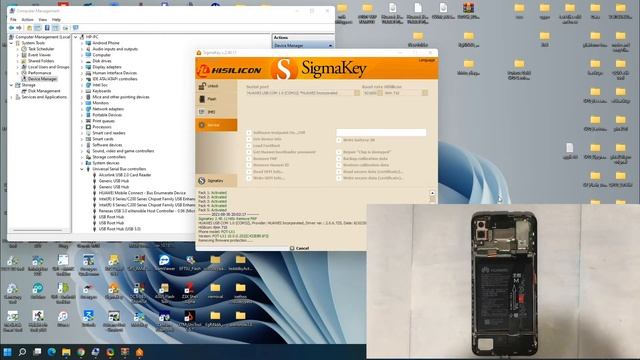
Task: Open the File menu in Computer Management
Action: click(x=13, y=20)
